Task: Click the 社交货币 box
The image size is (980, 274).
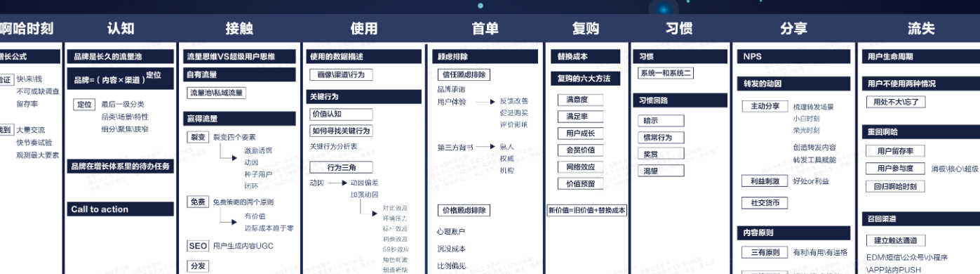Action: click(765, 203)
